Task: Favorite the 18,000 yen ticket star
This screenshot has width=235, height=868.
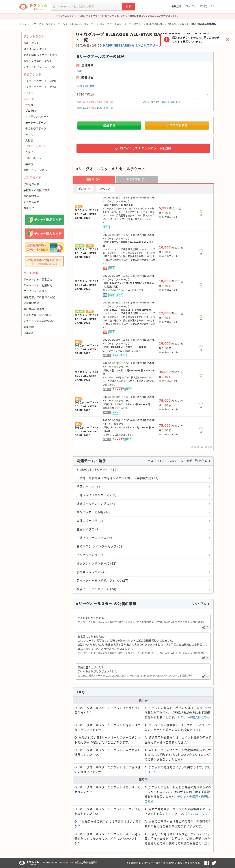Action: click(201, 346)
